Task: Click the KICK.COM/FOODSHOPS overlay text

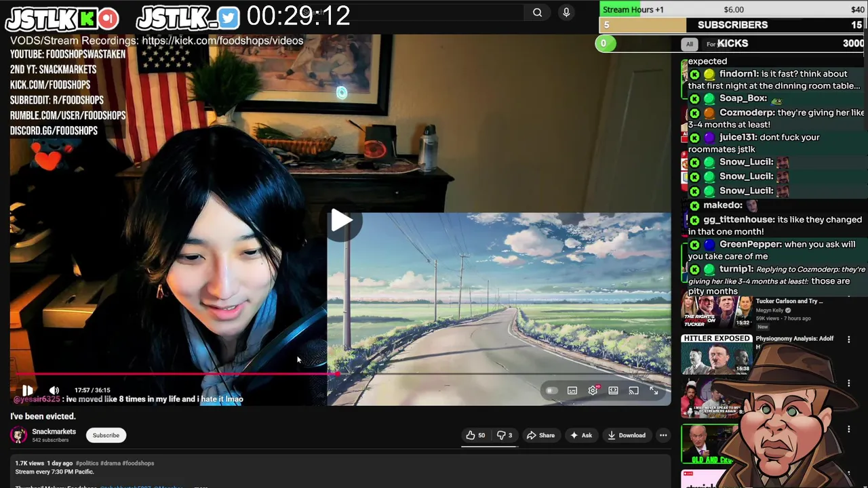Action: pos(50,85)
